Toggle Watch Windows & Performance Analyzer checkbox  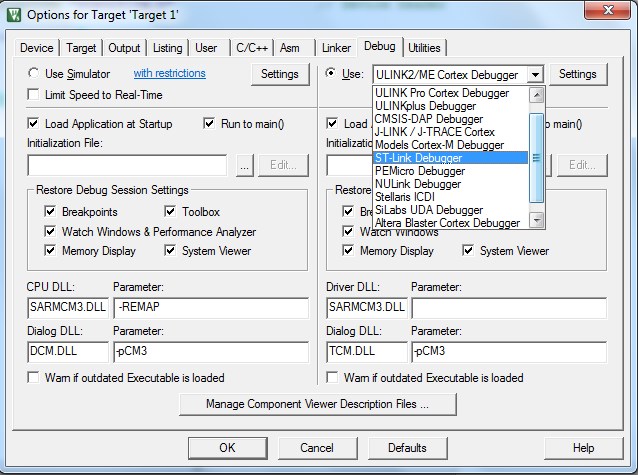pos(50,231)
